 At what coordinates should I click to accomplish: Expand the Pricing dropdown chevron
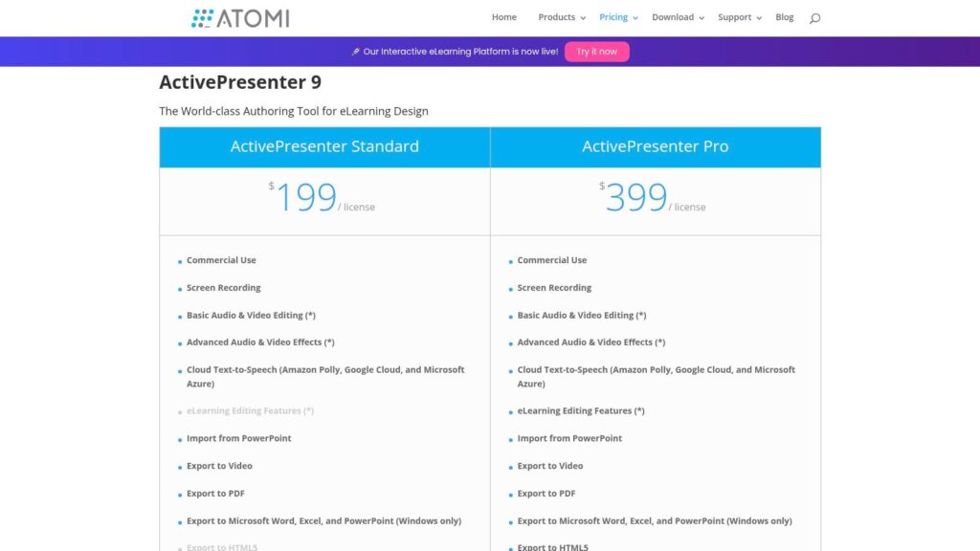(635, 18)
